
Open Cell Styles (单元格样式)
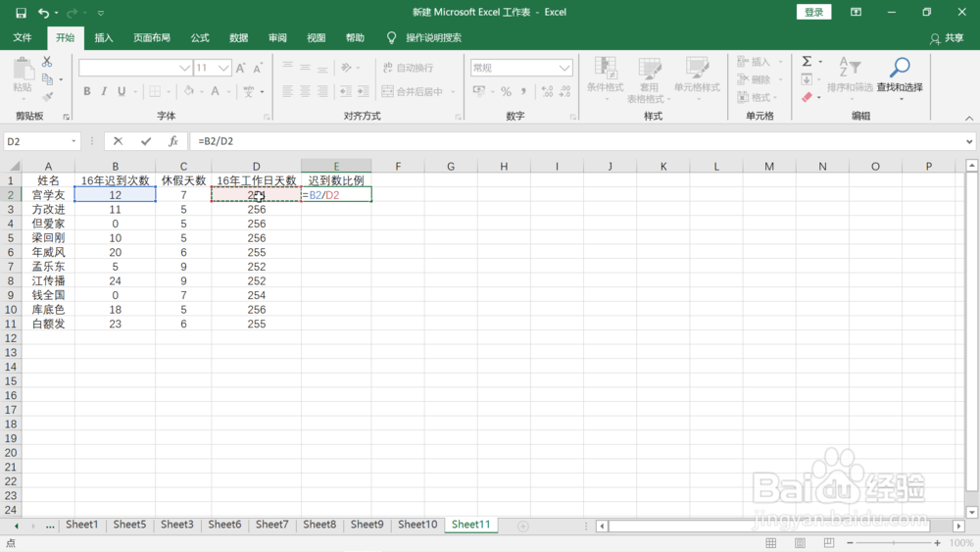pos(697,78)
